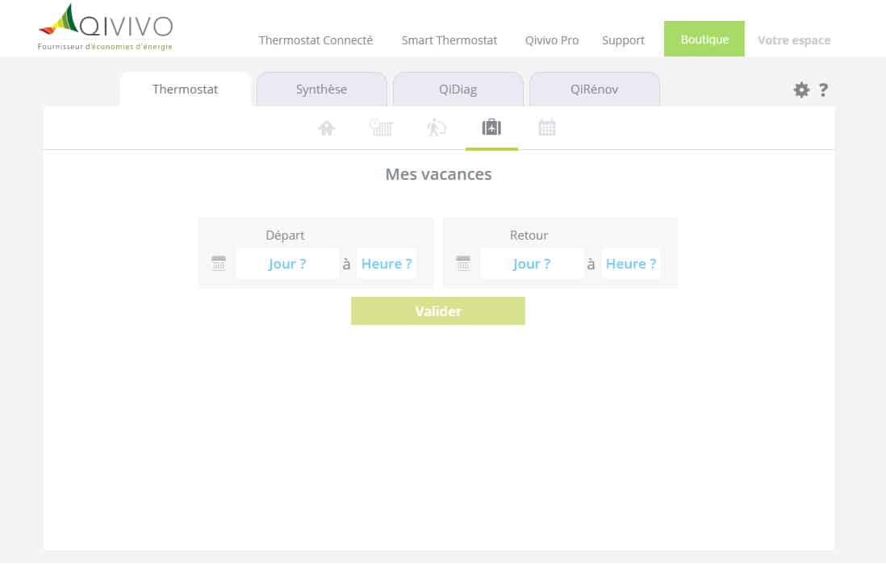Open the home mode icon

point(326,128)
